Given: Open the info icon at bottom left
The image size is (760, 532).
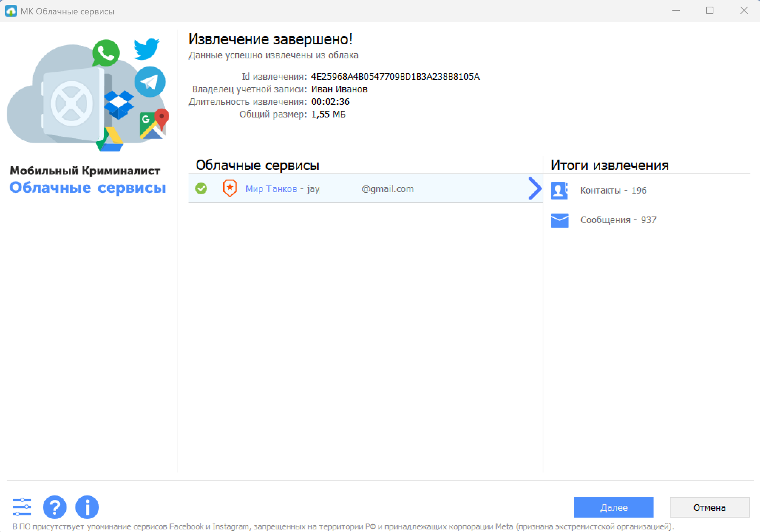Looking at the screenshot, I should [87, 507].
